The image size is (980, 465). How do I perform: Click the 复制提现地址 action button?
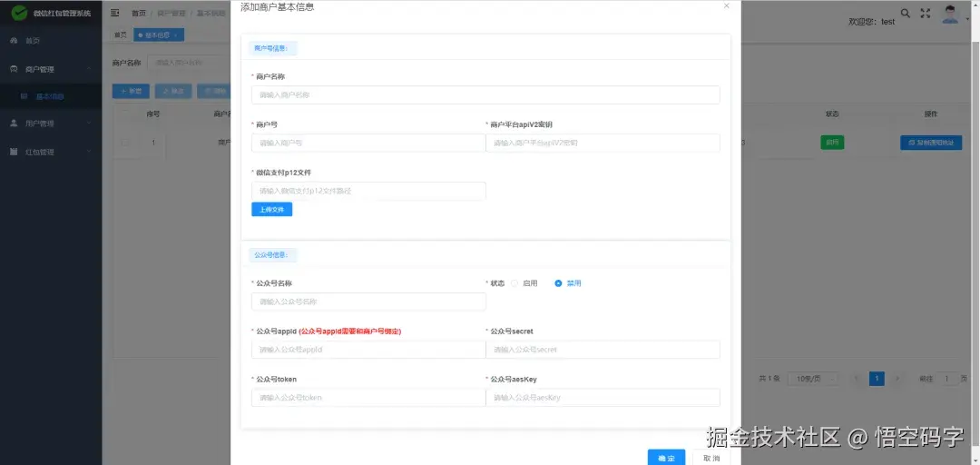coord(931,143)
